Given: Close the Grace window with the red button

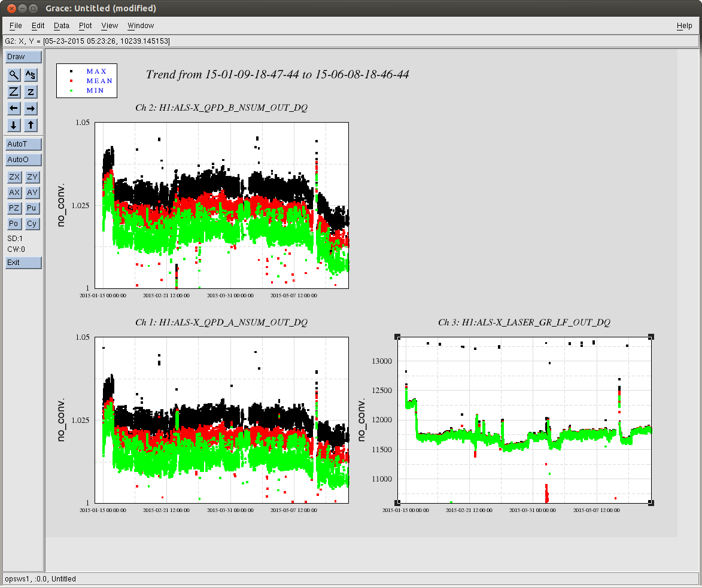Looking at the screenshot, I should coord(12,8).
